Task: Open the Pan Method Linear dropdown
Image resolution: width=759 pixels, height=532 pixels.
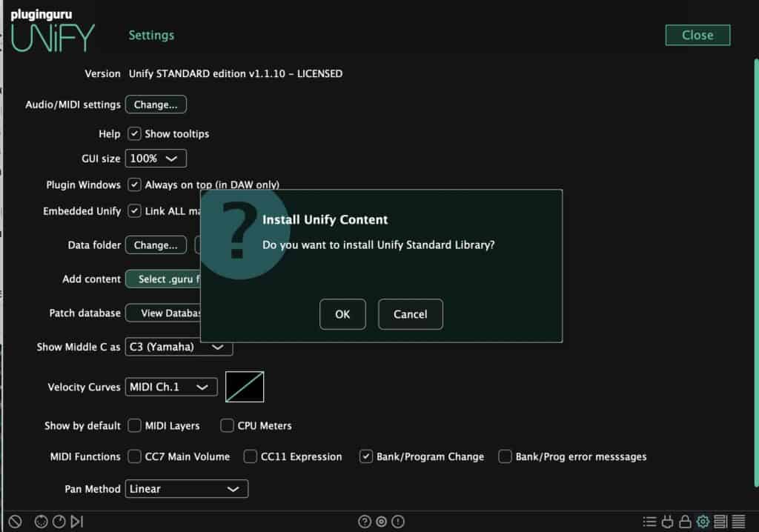Action: click(187, 489)
